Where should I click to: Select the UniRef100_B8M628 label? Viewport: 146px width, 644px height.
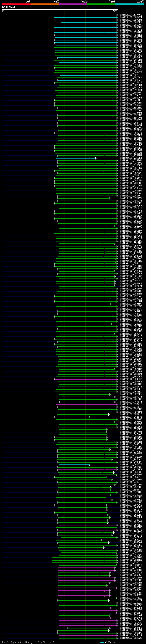131,638
